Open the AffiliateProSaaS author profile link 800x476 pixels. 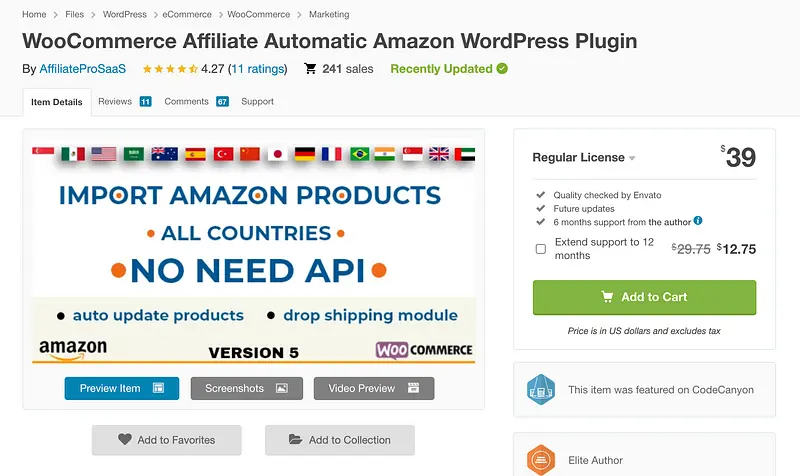83,69
